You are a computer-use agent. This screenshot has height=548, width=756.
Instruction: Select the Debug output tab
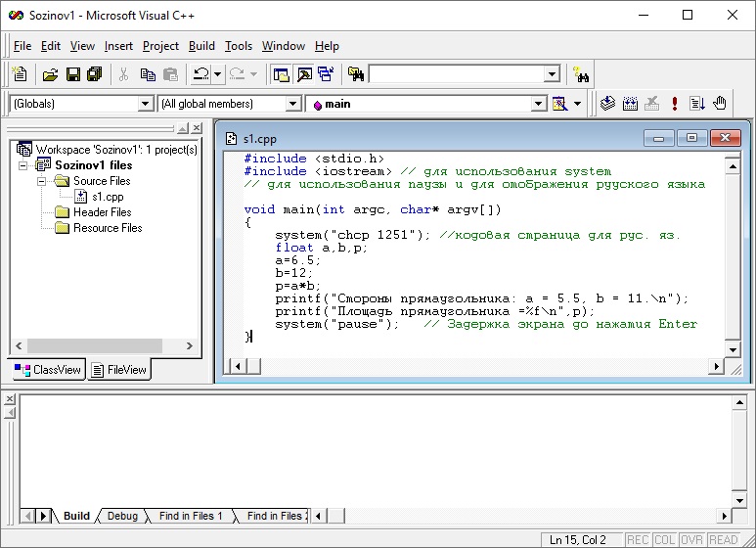click(122, 516)
